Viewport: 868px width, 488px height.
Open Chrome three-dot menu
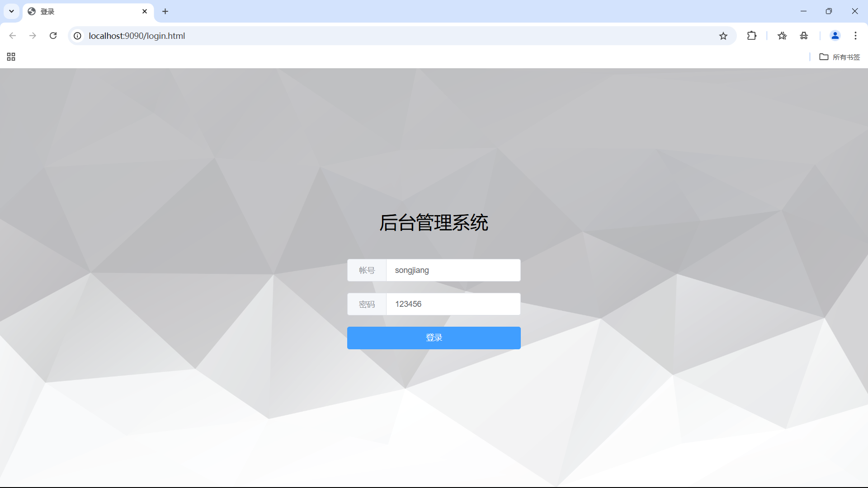(x=855, y=36)
